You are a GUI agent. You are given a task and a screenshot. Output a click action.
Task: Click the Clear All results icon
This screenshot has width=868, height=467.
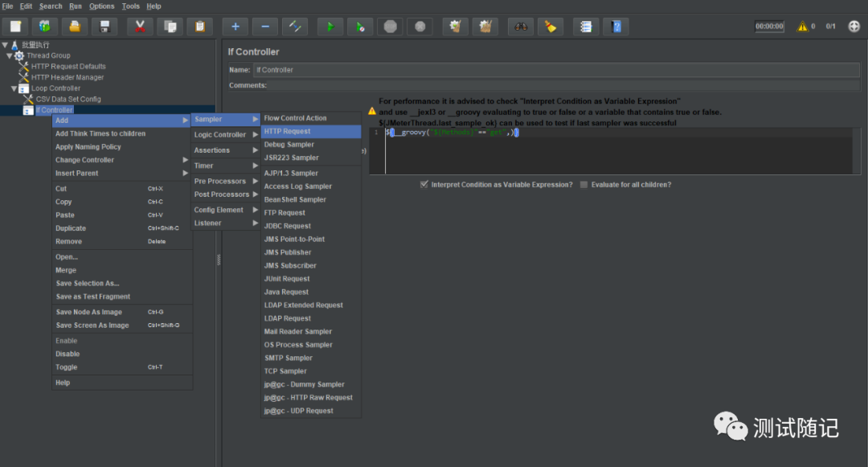[485, 27]
